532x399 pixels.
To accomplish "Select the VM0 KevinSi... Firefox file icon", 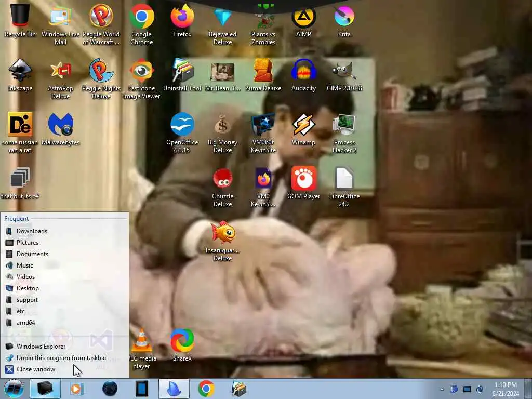I will [x=263, y=187].
